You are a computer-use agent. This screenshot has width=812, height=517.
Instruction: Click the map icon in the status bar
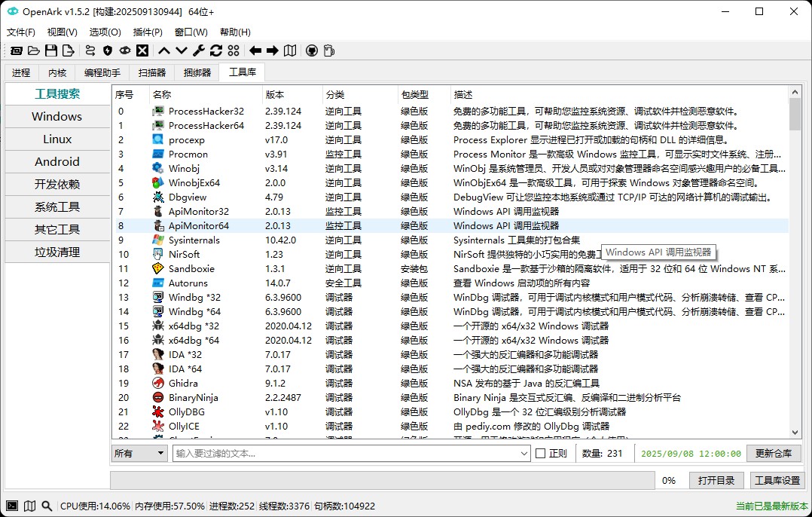[x=29, y=506]
